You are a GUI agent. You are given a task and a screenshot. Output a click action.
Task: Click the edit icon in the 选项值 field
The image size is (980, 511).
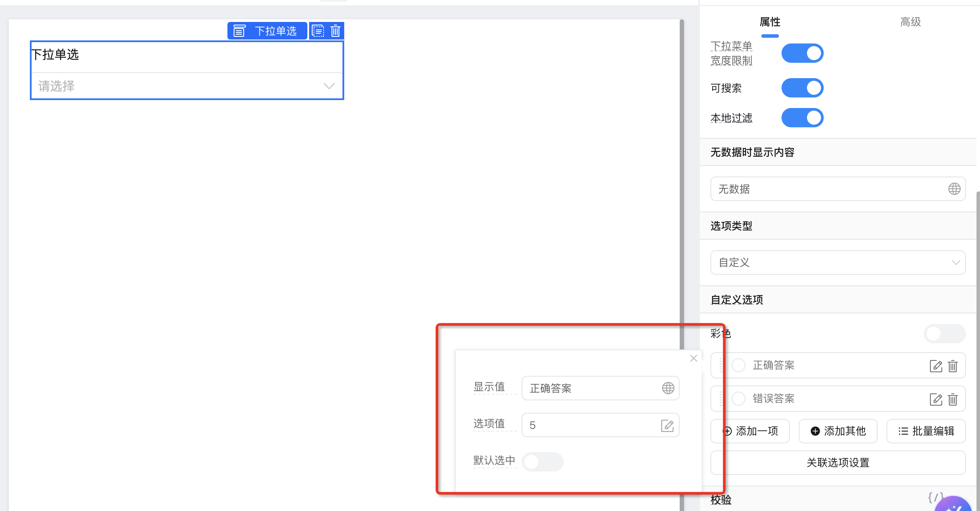pos(667,425)
